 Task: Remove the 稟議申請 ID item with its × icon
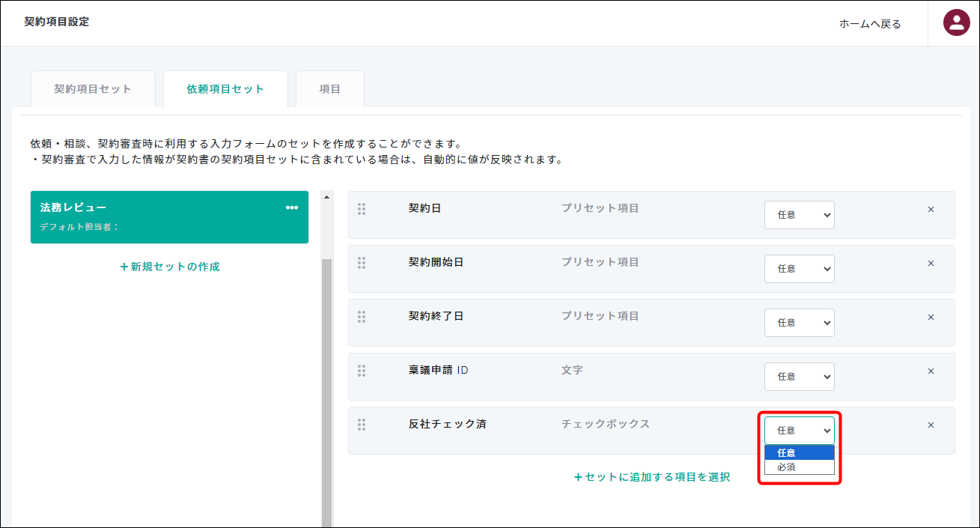(x=931, y=371)
